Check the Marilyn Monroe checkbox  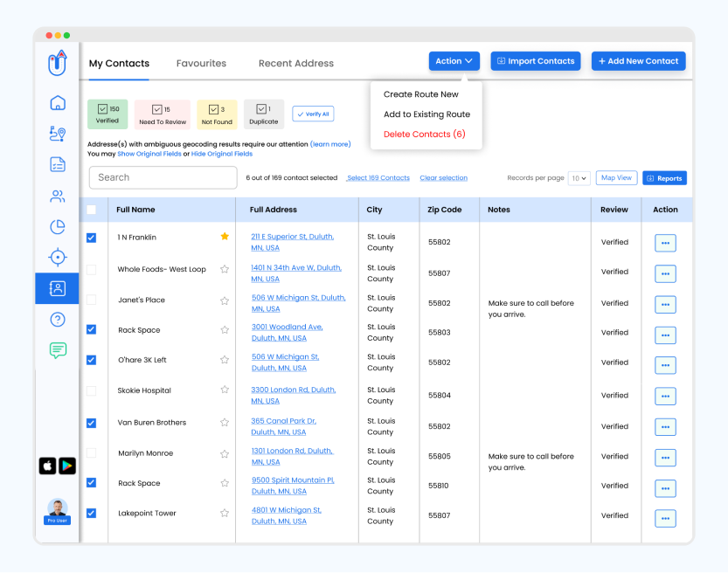[x=92, y=453]
